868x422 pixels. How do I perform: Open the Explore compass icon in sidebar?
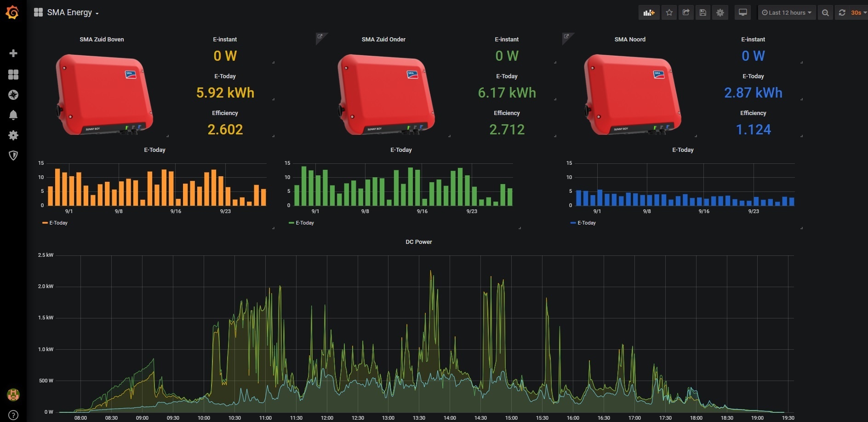click(x=13, y=94)
